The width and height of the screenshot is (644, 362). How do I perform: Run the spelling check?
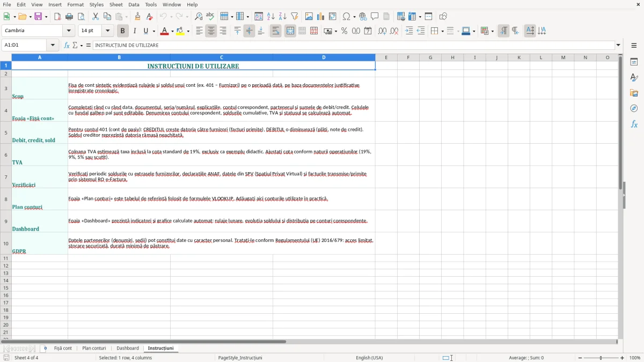click(x=210, y=17)
